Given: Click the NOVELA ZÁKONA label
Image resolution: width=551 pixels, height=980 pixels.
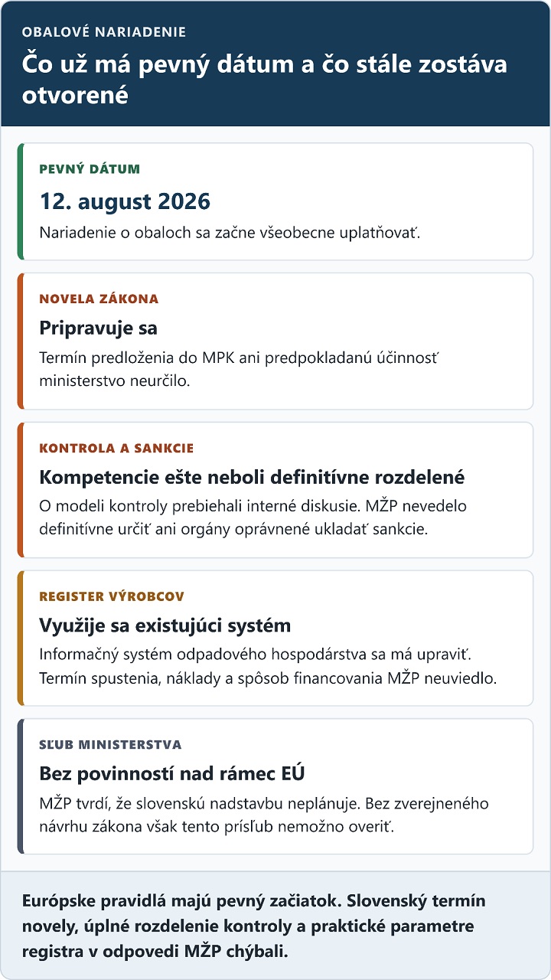Looking at the screenshot, I should [99, 299].
